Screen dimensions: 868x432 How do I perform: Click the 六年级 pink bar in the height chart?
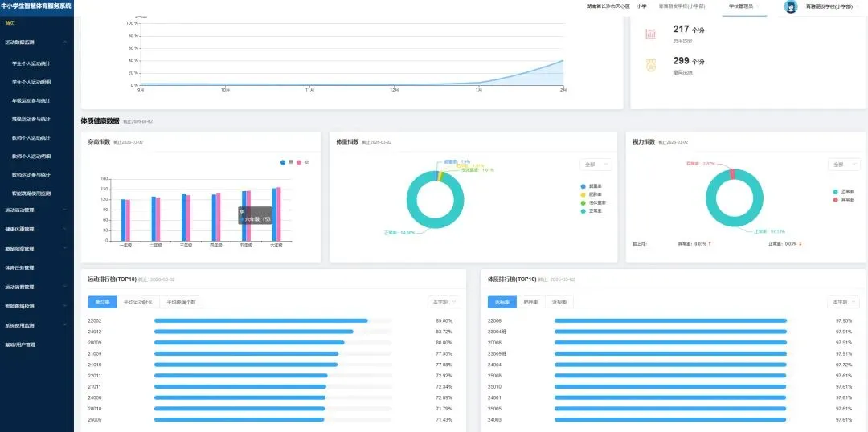(278, 214)
